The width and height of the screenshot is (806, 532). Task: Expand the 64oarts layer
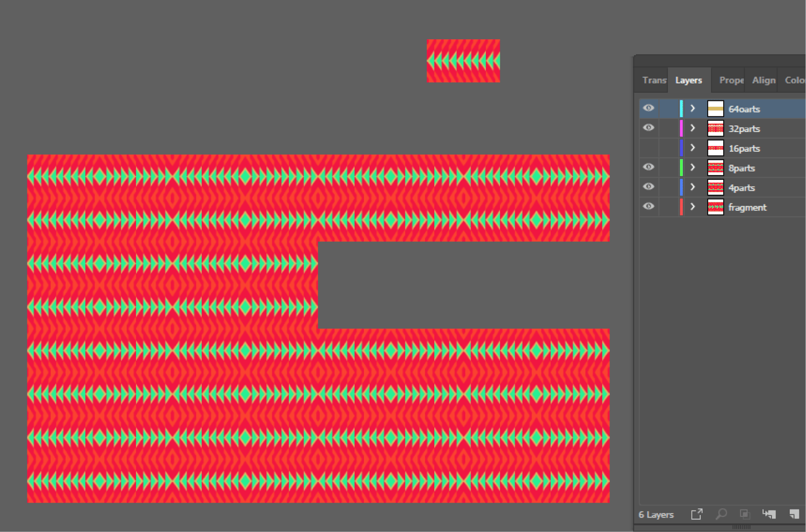693,108
